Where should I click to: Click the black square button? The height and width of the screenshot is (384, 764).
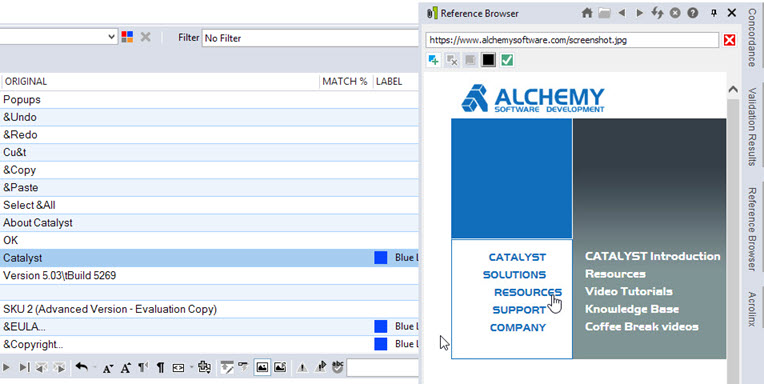click(x=489, y=60)
